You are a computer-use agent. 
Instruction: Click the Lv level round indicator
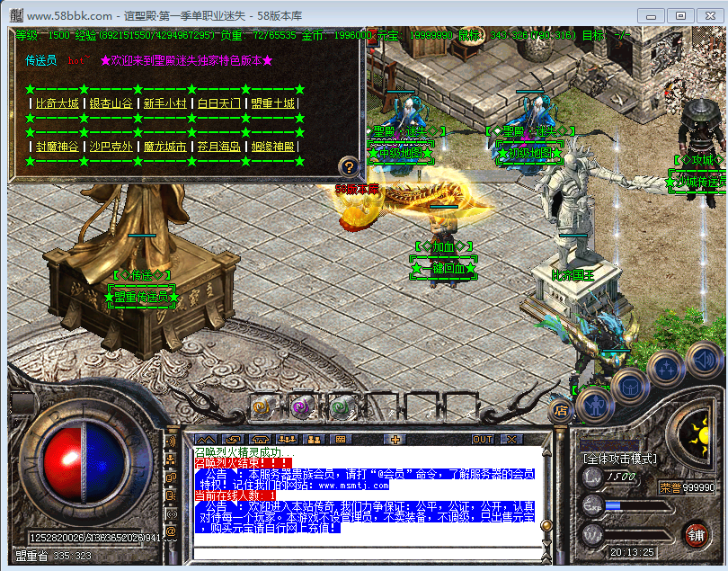point(592,477)
